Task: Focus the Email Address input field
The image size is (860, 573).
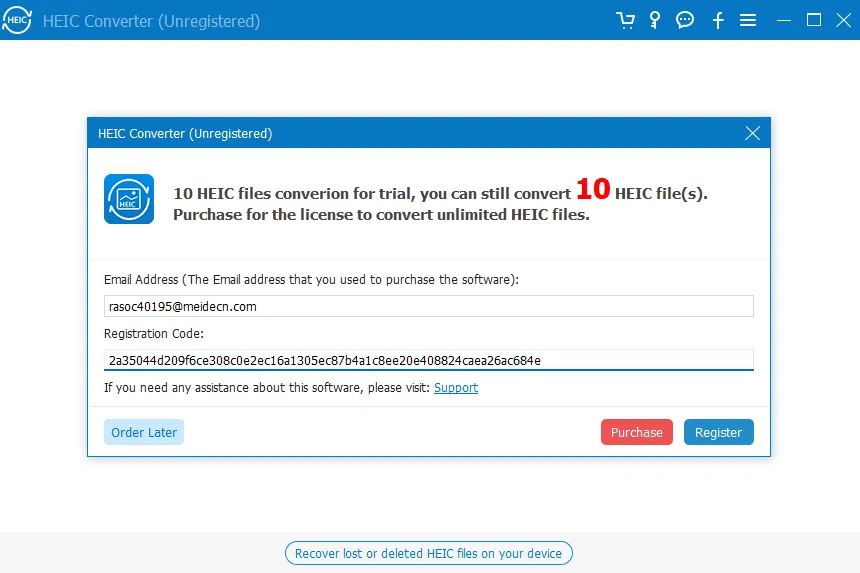Action: pos(428,307)
